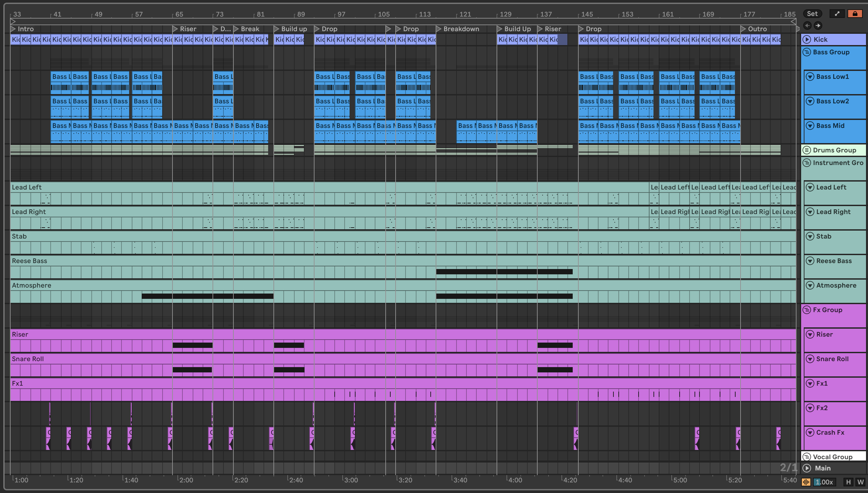
Task: Collapse the Bass Group
Action: tap(807, 52)
